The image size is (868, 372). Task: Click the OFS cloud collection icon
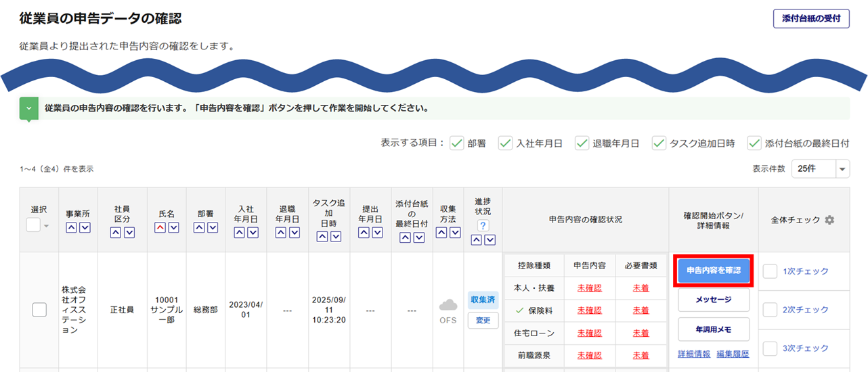448,306
